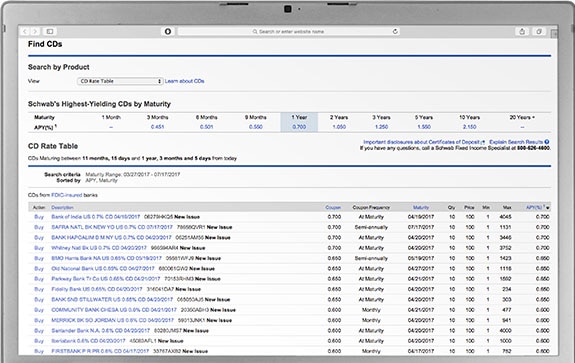Select the 10 Years APY 2.150
The height and width of the screenshot is (363, 575).
(x=469, y=127)
